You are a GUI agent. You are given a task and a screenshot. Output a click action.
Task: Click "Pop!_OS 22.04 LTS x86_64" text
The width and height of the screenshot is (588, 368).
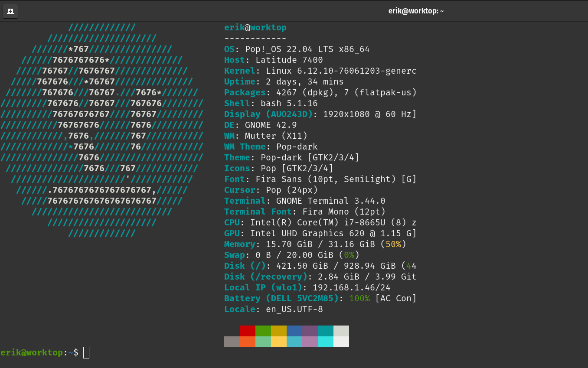click(307, 49)
